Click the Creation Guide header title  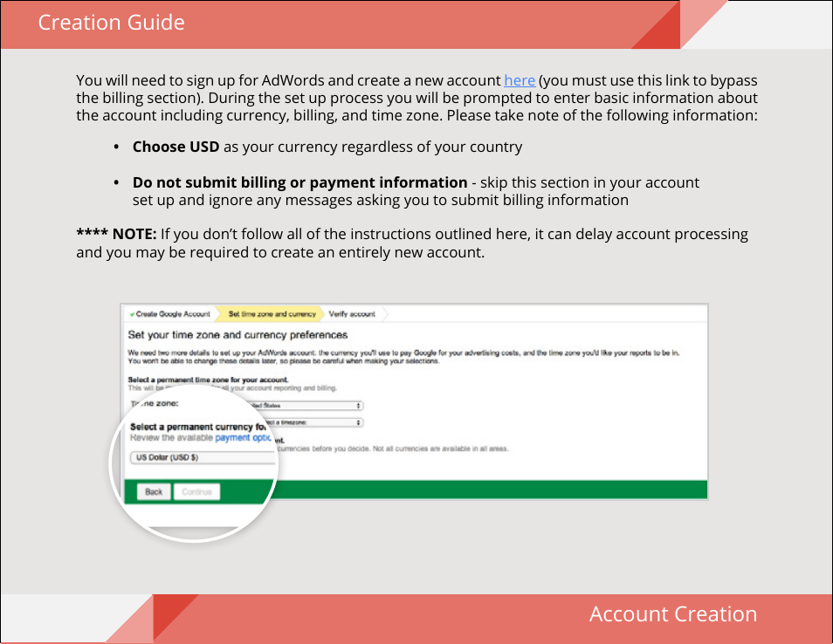pos(111,23)
